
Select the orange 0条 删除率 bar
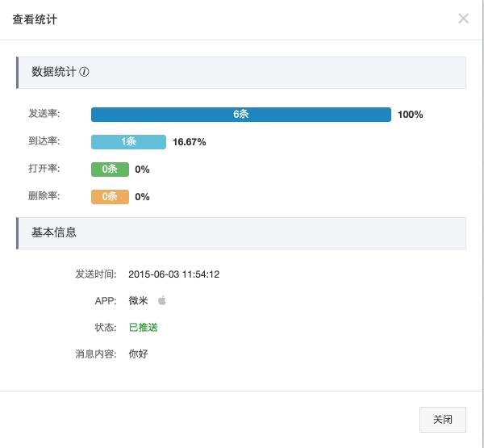pos(110,196)
